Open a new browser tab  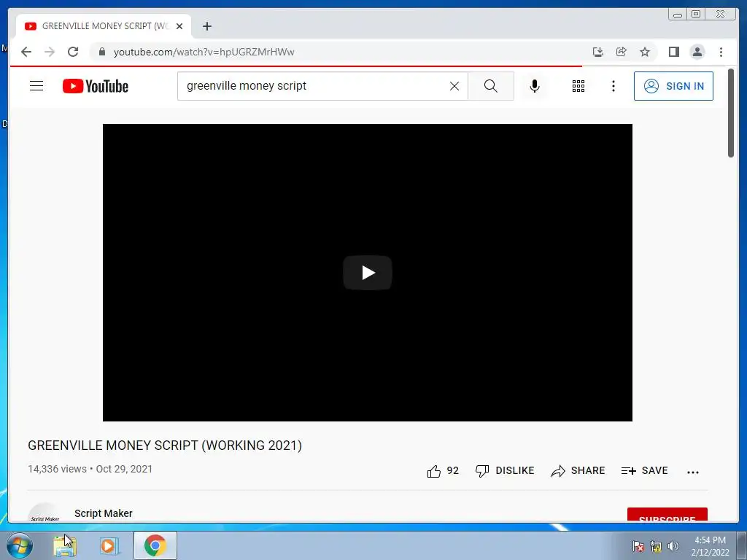click(x=206, y=26)
